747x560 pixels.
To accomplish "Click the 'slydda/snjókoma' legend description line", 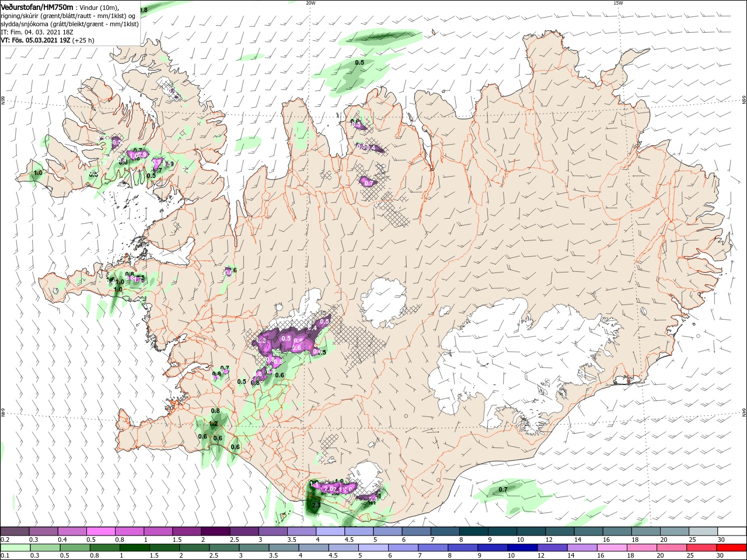I will pyautogui.click(x=69, y=24).
